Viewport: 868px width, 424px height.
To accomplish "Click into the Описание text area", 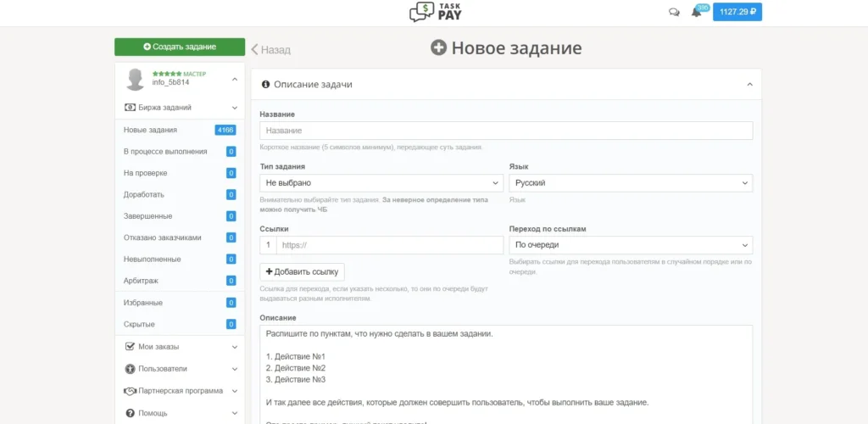I will tap(506, 374).
